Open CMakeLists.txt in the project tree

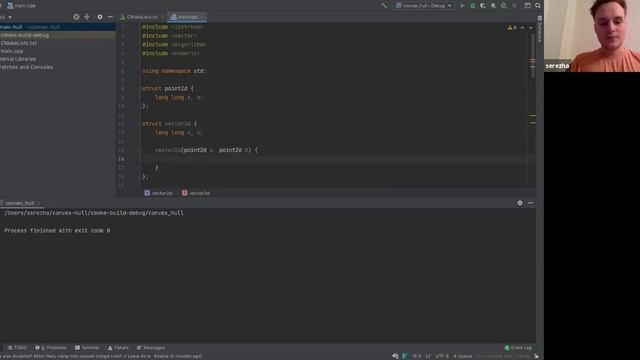[x=19, y=43]
